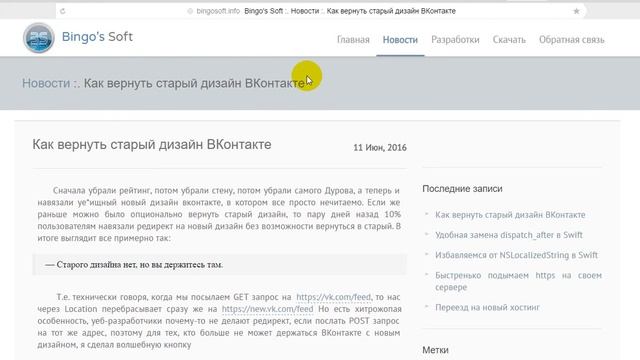640x360 pixels.
Task: Click the https://vk.com/feed link
Action: pyautogui.click(x=333, y=297)
